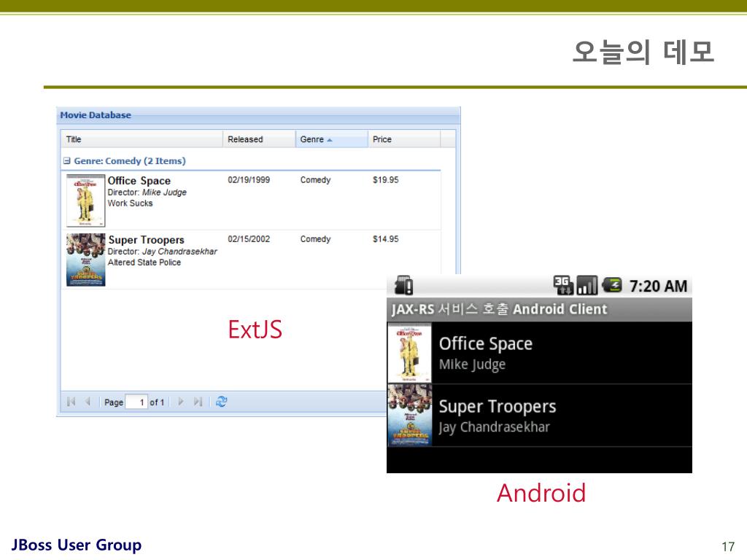The width and height of the screenshot is (747, 560).
Task: Tap Office Space poster in Android list
Action: [x=410, y=353]
